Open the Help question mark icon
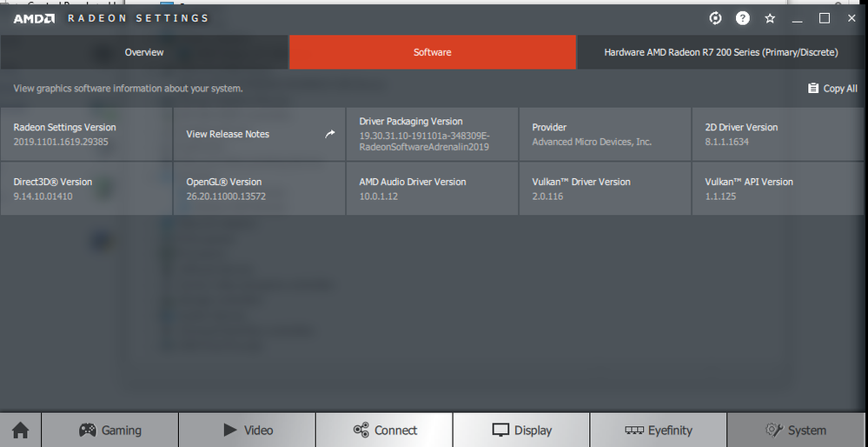 point(742,18)
